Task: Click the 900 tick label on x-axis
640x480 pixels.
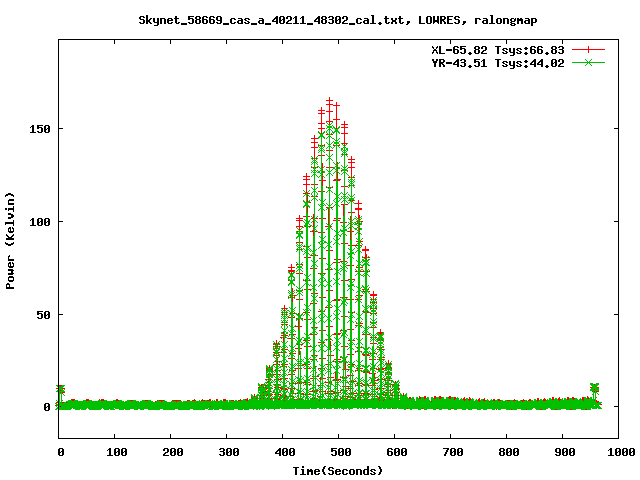Action: pyautogui.click(x=565, y=452)
